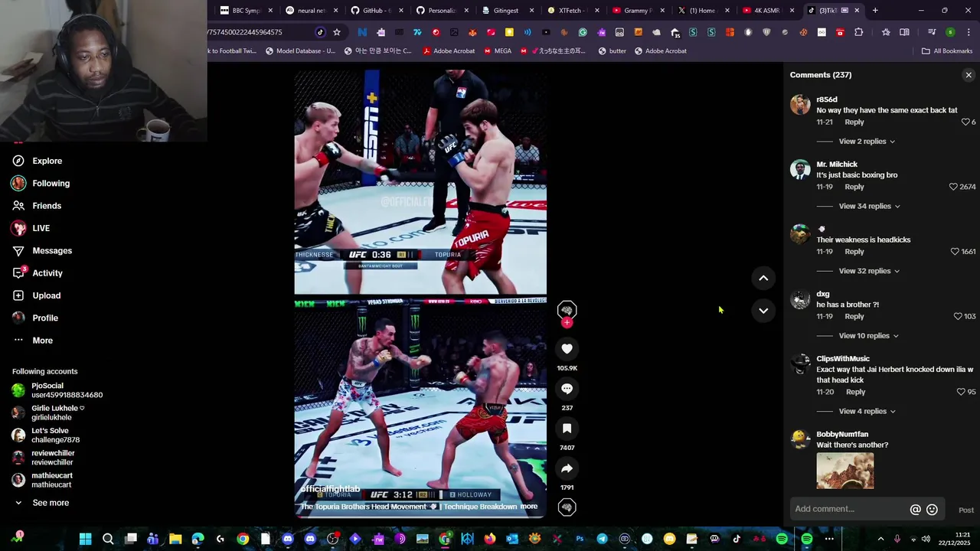980x551 pixels.
Task: Open the browser extensions puzzle icon
Action: click(x=858, y=32)
